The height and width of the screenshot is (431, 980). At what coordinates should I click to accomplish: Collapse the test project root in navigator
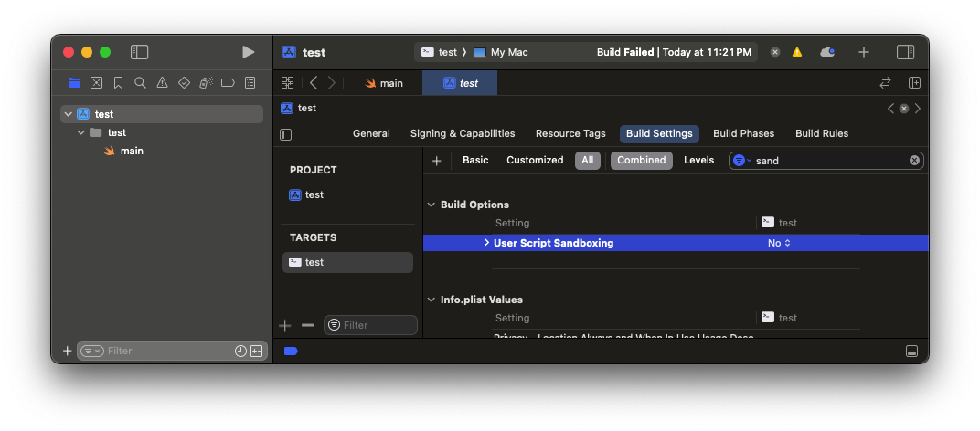click(x=69, y=114)
